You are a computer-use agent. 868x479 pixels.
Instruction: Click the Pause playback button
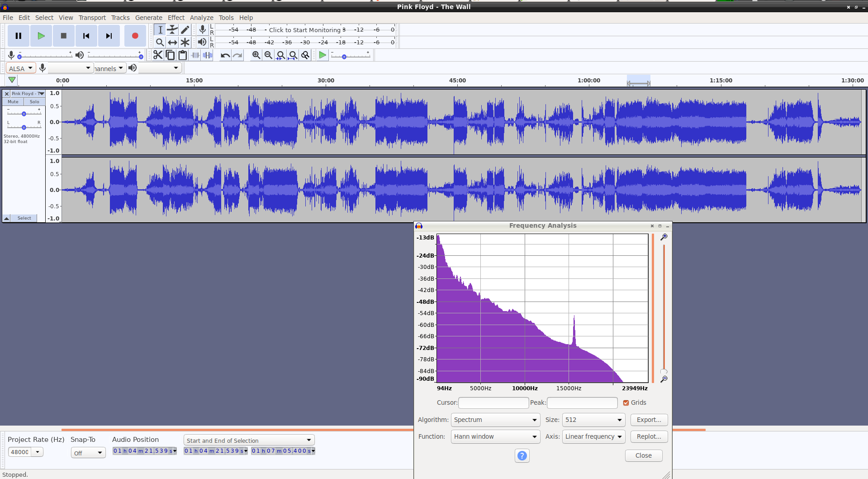pos(19,36)
